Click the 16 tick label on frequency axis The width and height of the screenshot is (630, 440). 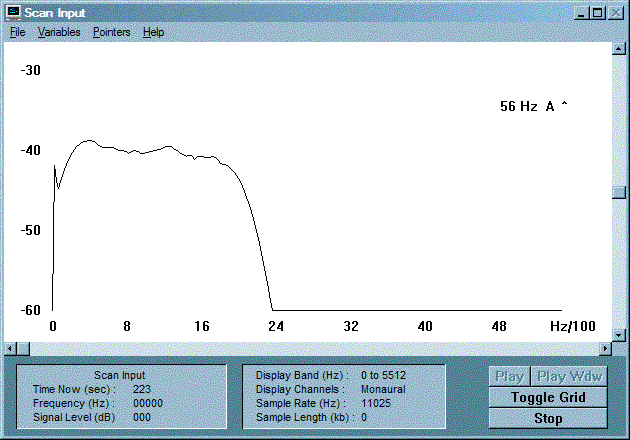[202, 326]
